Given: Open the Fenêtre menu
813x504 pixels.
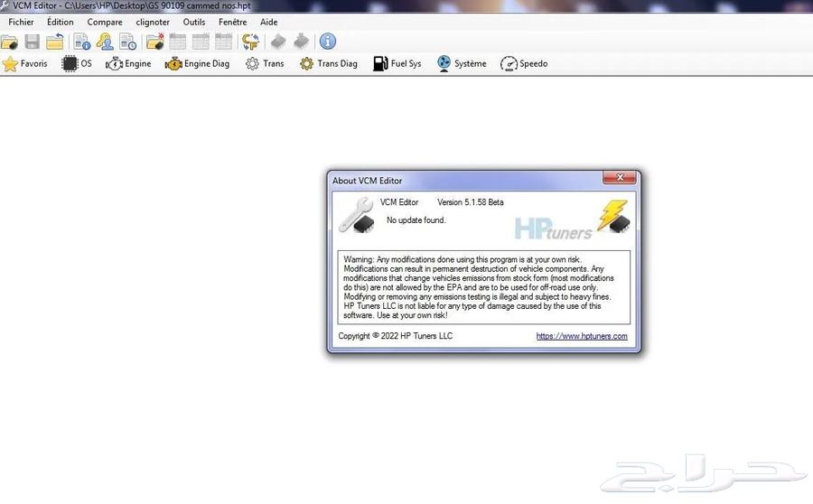Looking at the screenshot, I should pos(233,23).
